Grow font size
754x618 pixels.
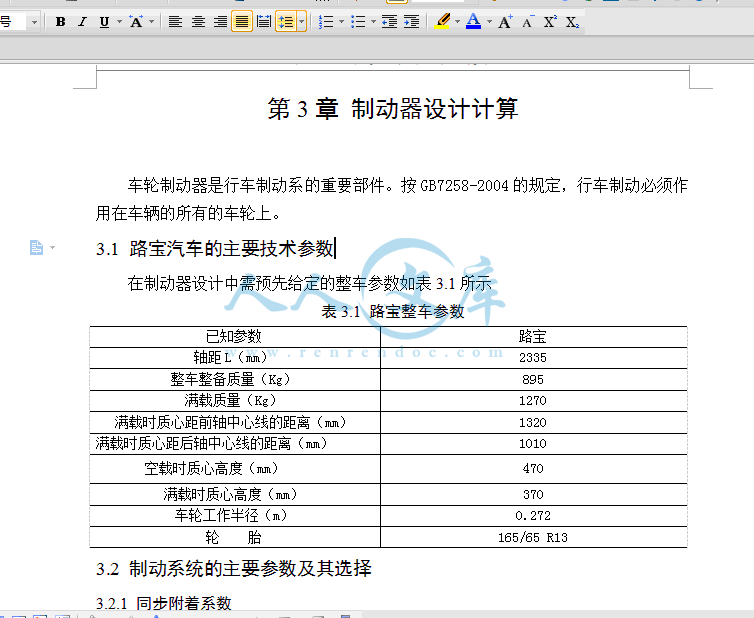tap(505, 22)
